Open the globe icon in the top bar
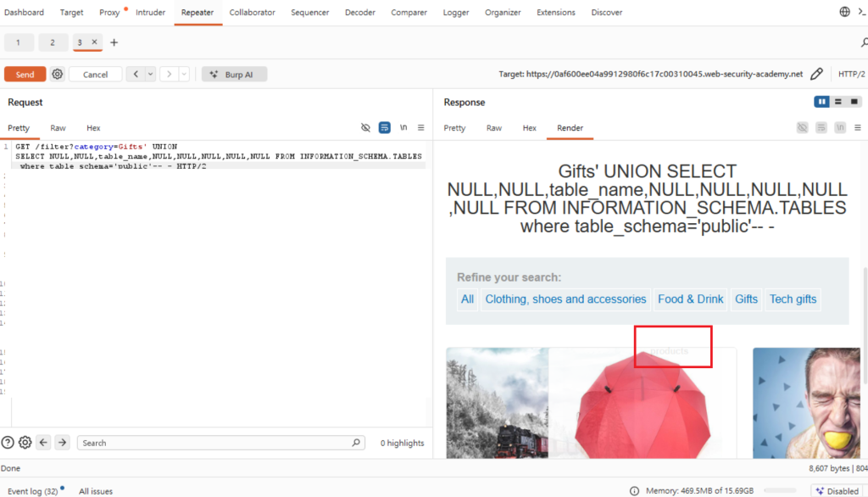 (x=844, y=12)
